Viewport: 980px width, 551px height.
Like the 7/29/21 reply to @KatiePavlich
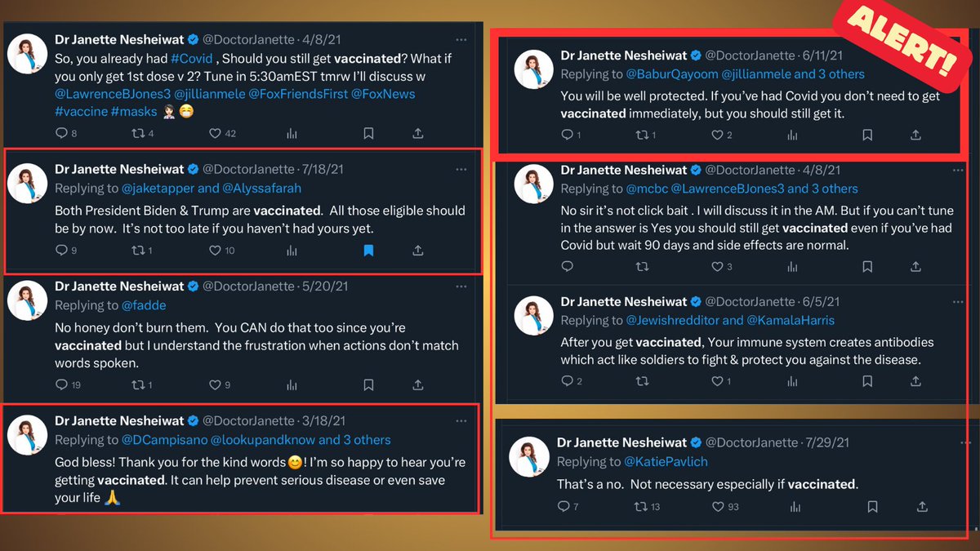click(x=718, y=507)
